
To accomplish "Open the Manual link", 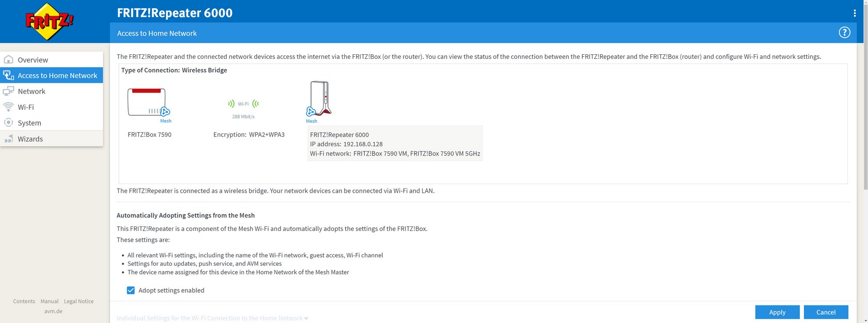I will [x=50, y=301].
